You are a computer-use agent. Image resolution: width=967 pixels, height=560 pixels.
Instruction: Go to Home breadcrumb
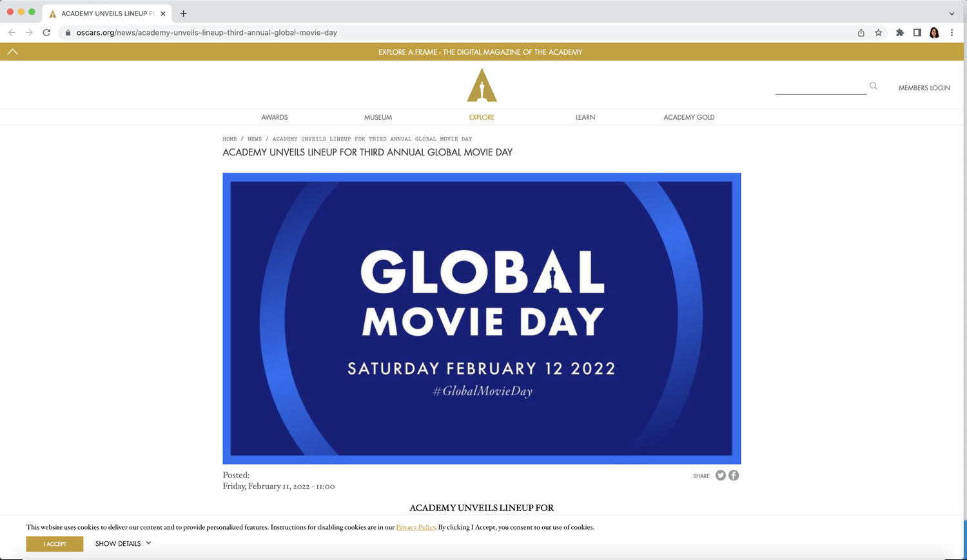pos(230,139)
